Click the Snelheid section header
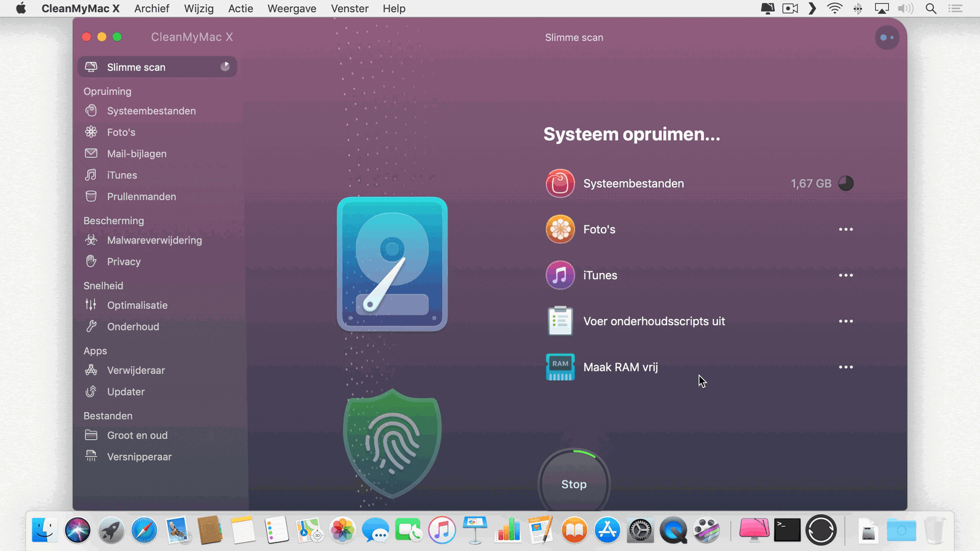The image size is (980, 551). (104, 285)
